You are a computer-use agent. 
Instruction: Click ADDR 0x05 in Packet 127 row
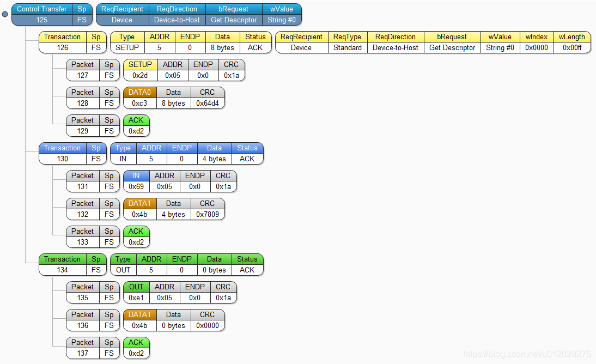(173, 70)
